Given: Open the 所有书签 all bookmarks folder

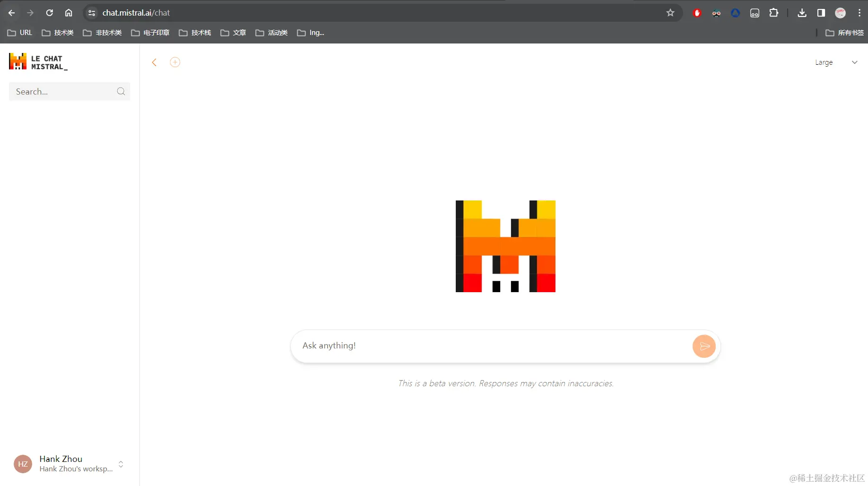Looking at the screenshot, I should tap(844, 33).
